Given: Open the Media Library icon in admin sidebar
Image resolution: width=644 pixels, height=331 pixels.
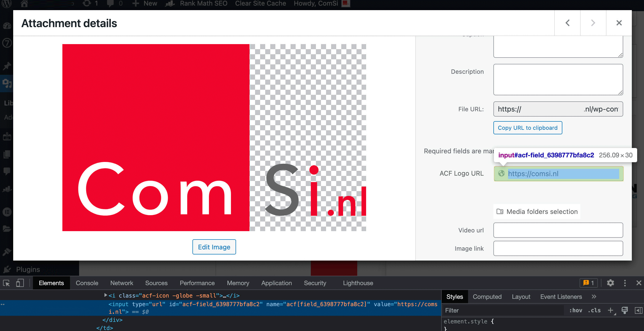Looking at the screenshot, I should (7, 84).
